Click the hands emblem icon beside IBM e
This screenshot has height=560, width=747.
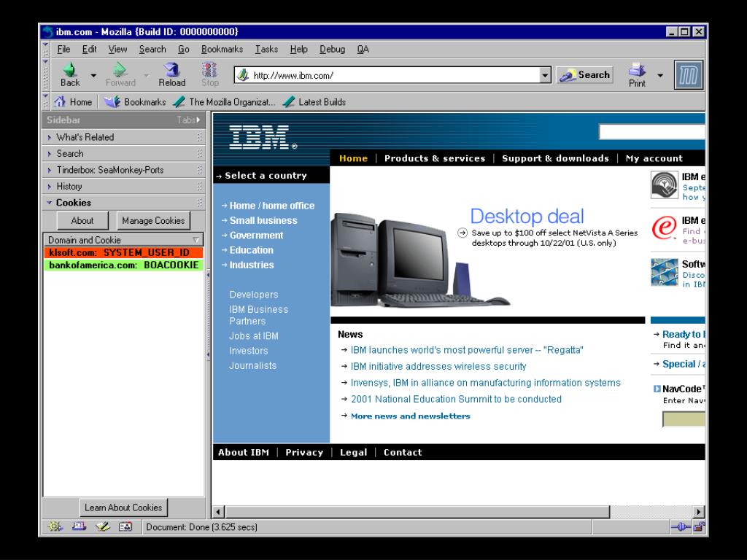[x=664, y=185]
